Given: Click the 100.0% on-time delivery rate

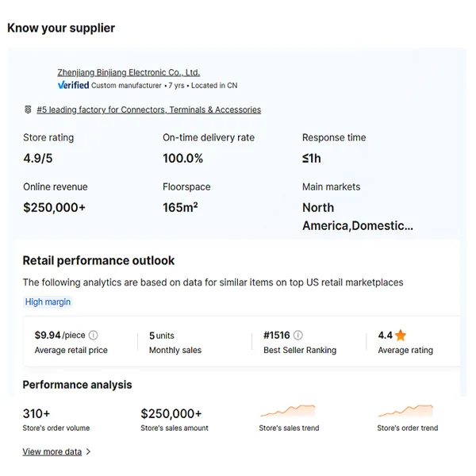Looking at the screenshot, I should point(182,159).
